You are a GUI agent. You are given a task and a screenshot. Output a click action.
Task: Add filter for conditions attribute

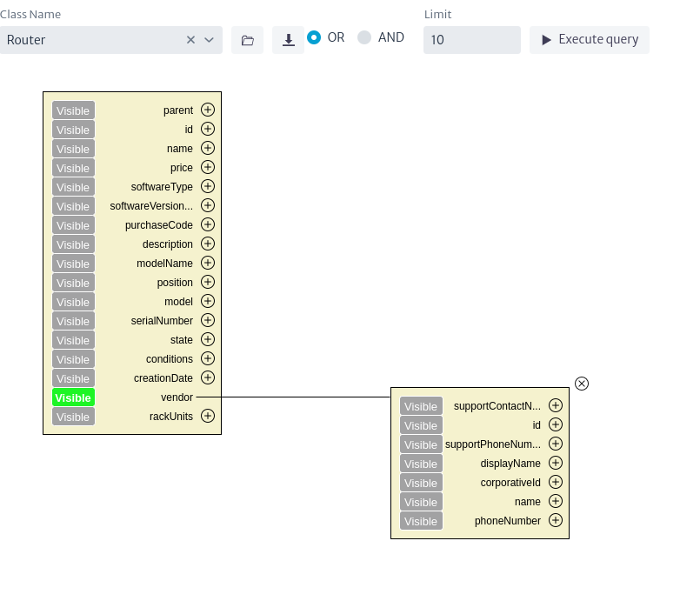point(208,358)
